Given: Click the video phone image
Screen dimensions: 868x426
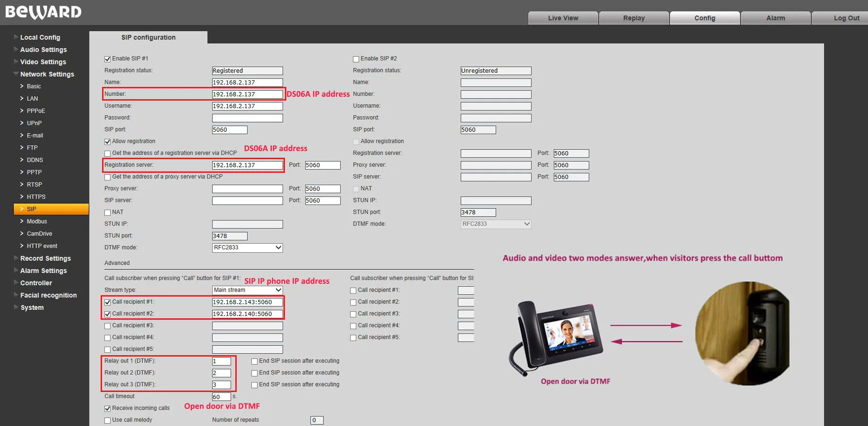Looking at the screenshot, I should [x=557, y=337].
